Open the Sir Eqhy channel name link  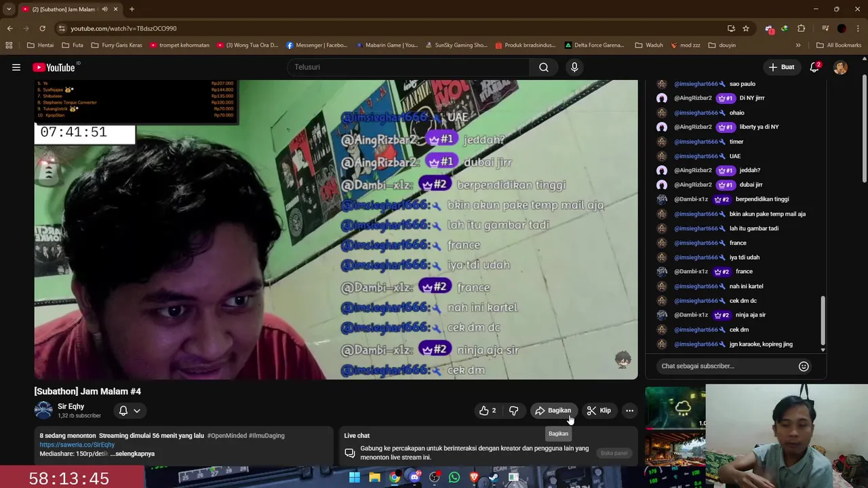tap(71, 407)
